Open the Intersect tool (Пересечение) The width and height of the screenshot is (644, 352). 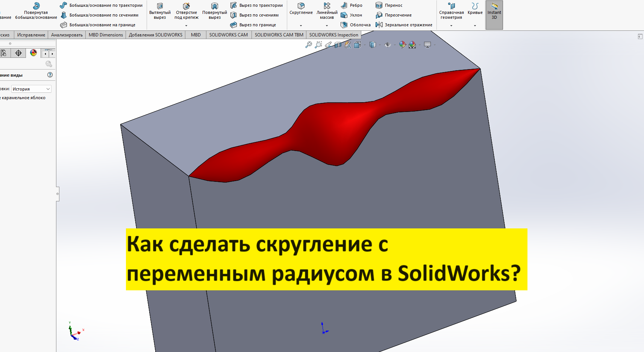393,15
